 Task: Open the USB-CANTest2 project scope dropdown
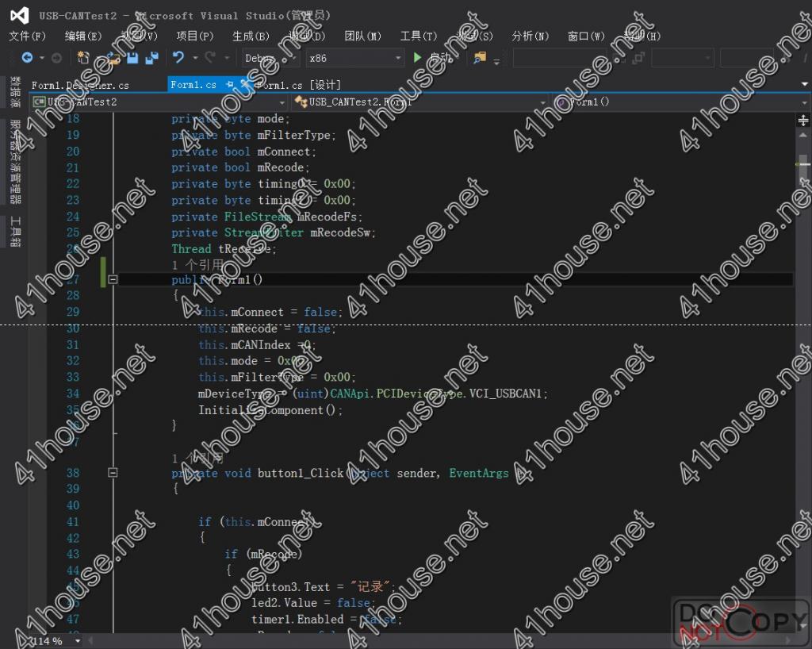point(159,102)
